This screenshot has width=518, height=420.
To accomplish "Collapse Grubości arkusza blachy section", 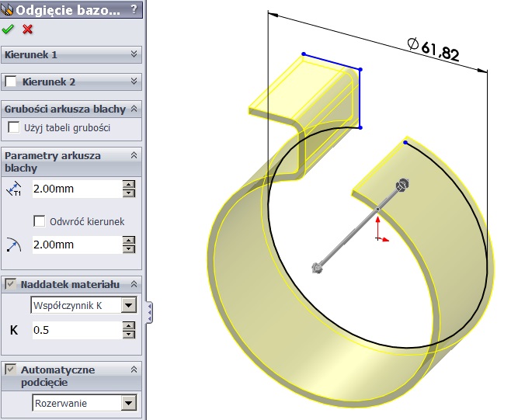I will 134,109.
